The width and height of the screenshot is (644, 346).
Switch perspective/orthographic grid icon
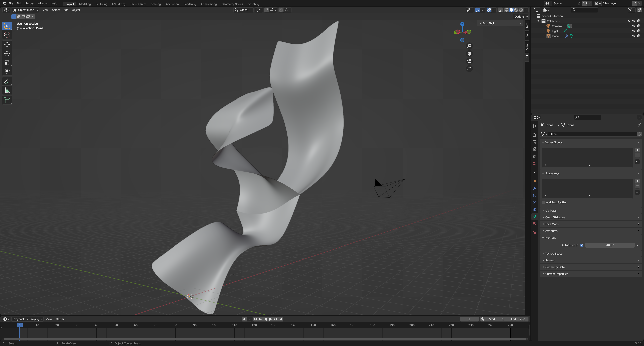pyautogui.click(x=469, y=69)
